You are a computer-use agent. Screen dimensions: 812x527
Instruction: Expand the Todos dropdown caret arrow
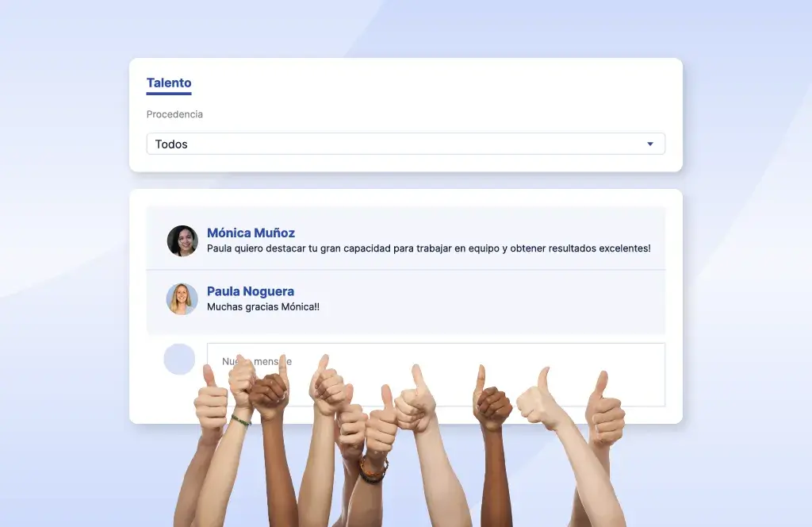[650, 144]
